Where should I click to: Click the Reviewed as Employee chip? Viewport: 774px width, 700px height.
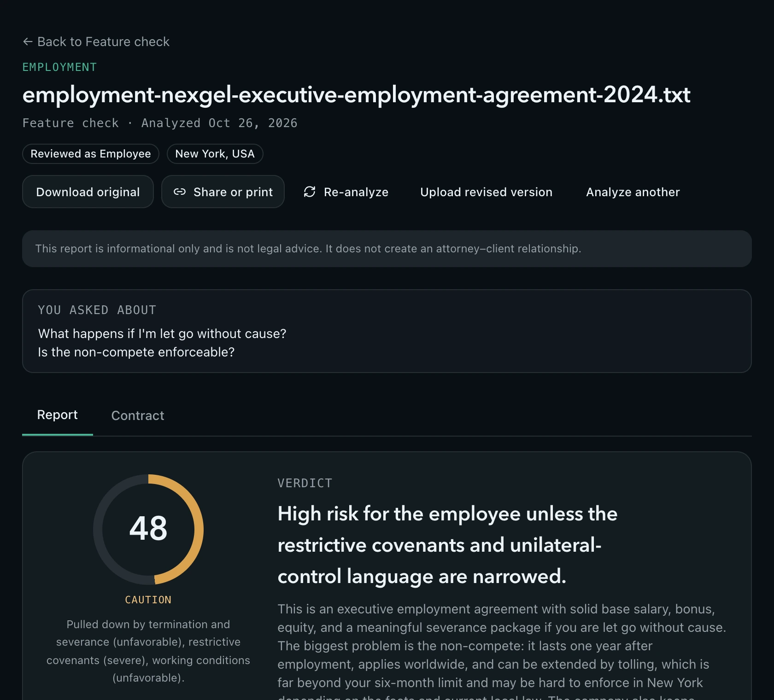(x=91, y=154)
